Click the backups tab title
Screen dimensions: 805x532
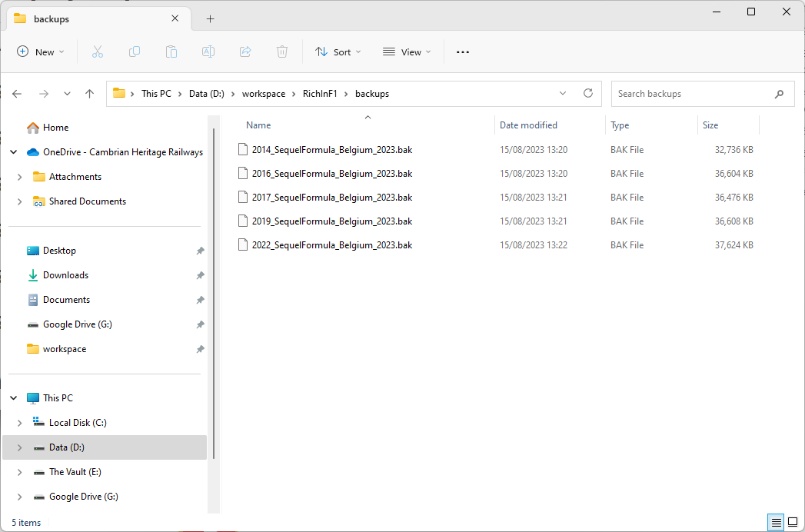click(52, 19)
